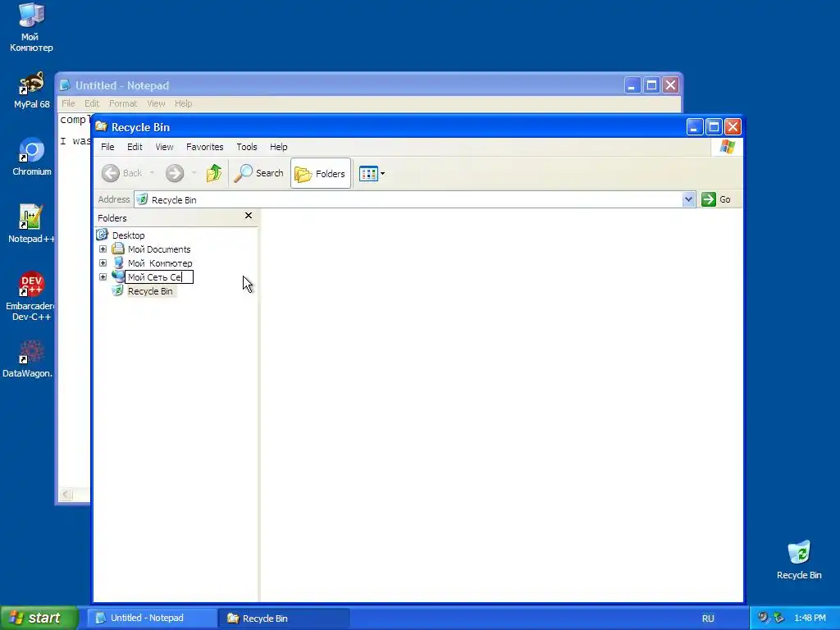
Task: Close the Recycle Bin window
Action: pyautogui.click(x=733, y=127)
